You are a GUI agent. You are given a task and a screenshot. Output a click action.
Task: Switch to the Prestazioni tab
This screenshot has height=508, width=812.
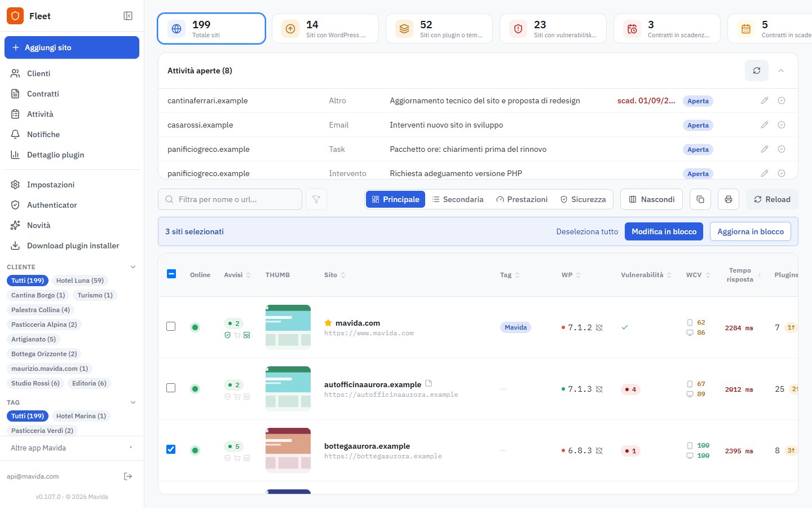[522, 199]
